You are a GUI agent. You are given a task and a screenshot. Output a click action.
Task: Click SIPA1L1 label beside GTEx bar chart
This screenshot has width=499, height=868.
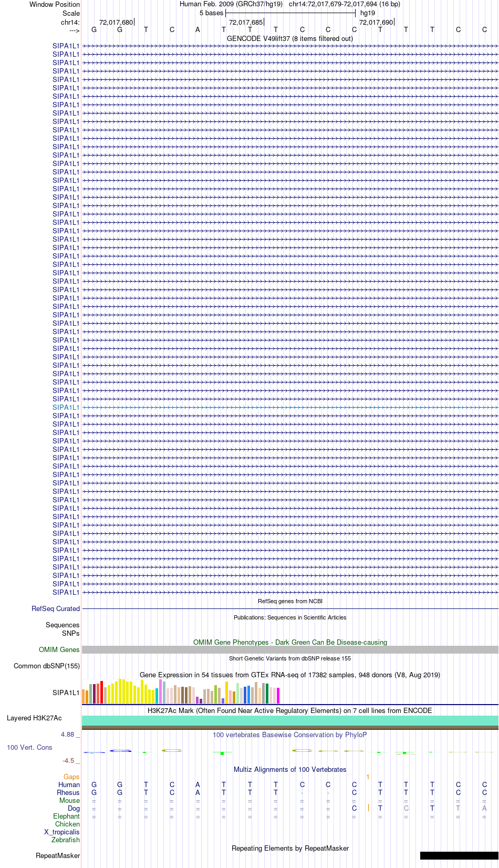66,693
